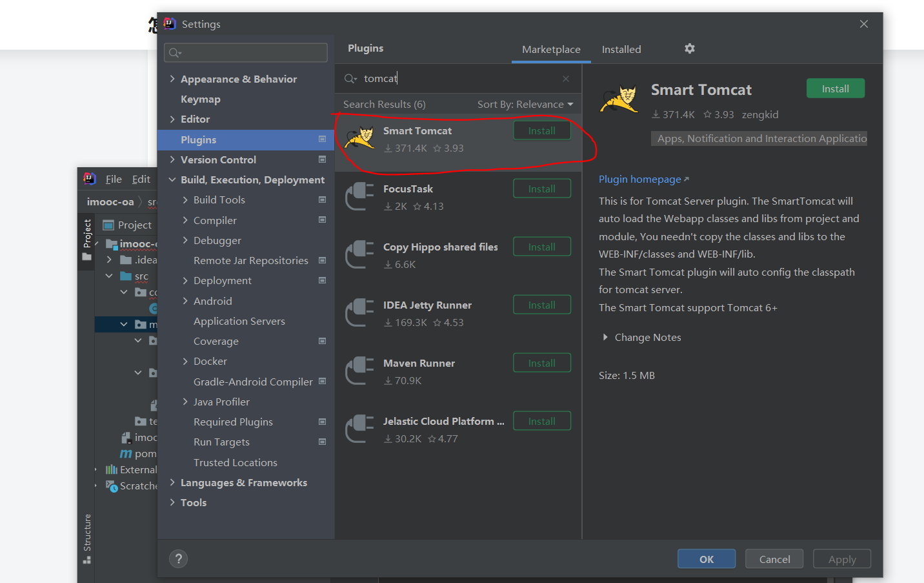
Task: Install IDEA Jetty Runner plugin
Action: pyautogui.click(x=542, y=305)
